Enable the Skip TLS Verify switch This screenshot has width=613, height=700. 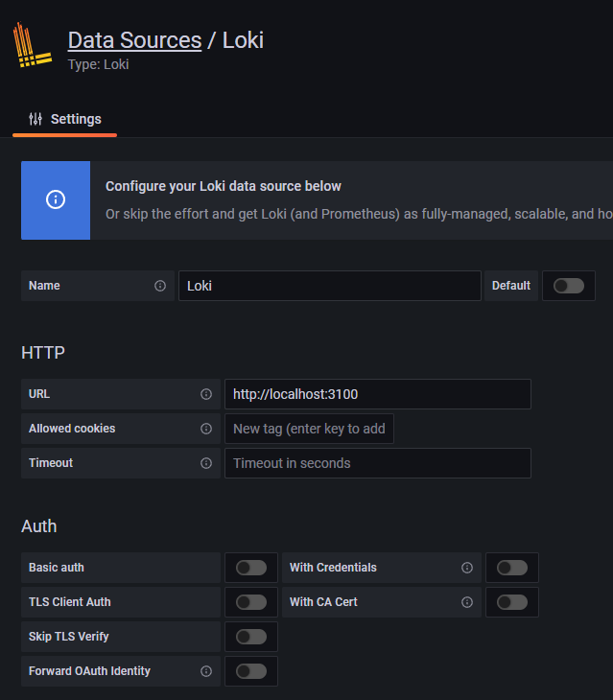tap(251, 637)
